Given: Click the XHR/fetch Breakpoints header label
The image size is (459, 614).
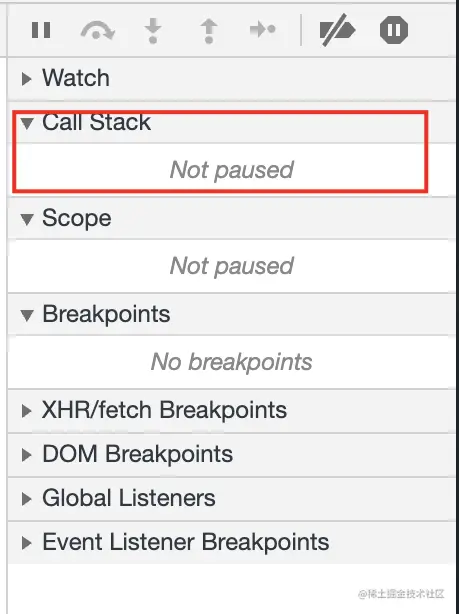Looking at the screenshot, I should [x=164, y=410].
